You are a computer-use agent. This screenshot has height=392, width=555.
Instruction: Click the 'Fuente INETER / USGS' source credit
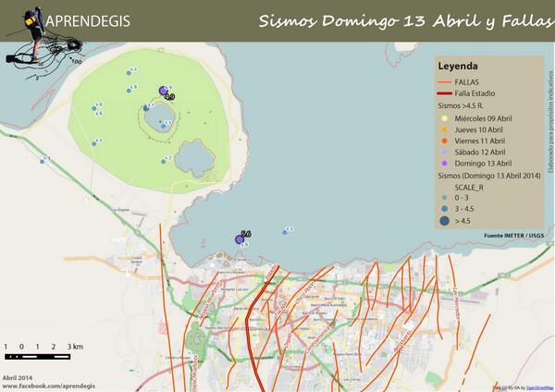513,235
